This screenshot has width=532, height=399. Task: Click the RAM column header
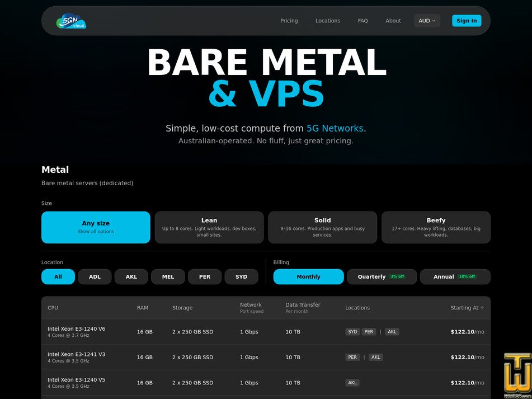pyautogui.click(x=143, y=308)
